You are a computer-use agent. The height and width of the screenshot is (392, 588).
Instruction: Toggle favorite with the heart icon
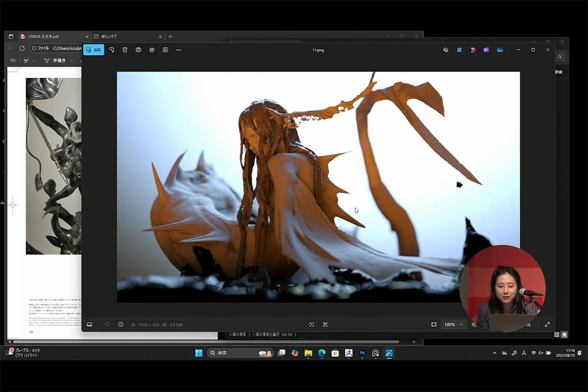107,324
